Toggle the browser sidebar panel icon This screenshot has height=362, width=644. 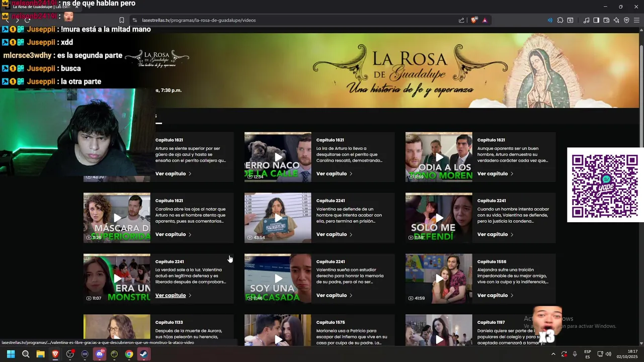pos(596,20)
